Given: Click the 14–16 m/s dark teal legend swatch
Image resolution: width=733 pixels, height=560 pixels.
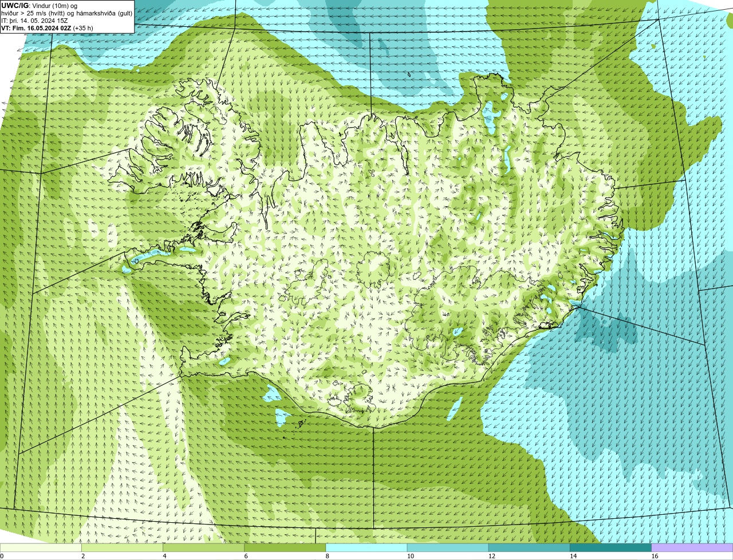Looking at the screenshot, I should (x=610, y=548).
